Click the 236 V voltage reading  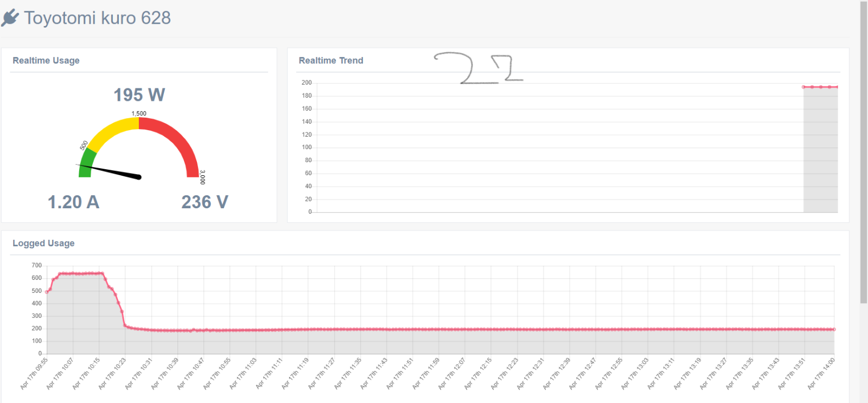coord(205,202)
